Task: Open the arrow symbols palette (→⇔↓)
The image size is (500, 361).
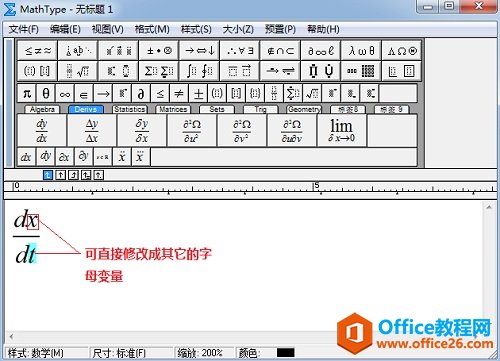Action: (199, 51)
